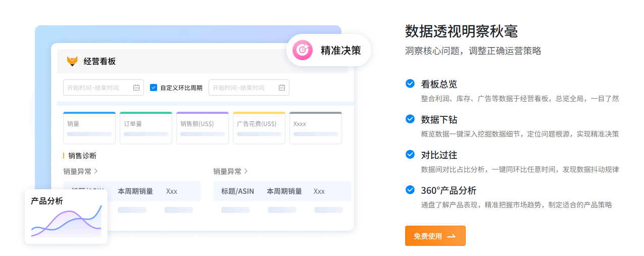Open calendar icon in second date range field
Image resolution: width=644 pixels, height=256 pixels.
click(282, 88)
